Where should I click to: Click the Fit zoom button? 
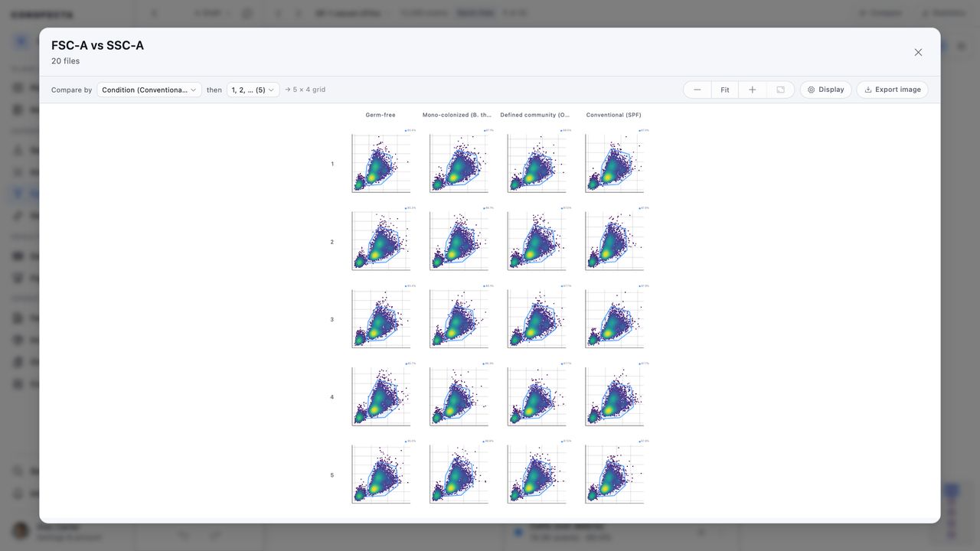[724, 90]
